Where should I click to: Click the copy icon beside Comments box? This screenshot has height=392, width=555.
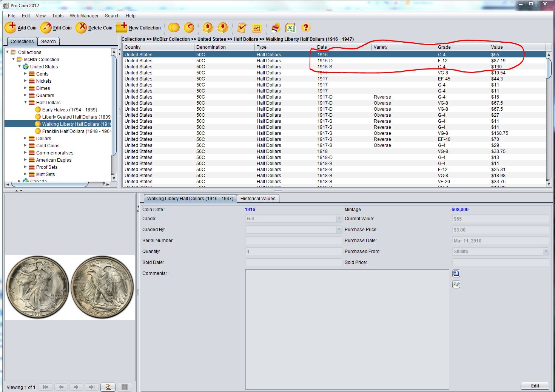456,273
